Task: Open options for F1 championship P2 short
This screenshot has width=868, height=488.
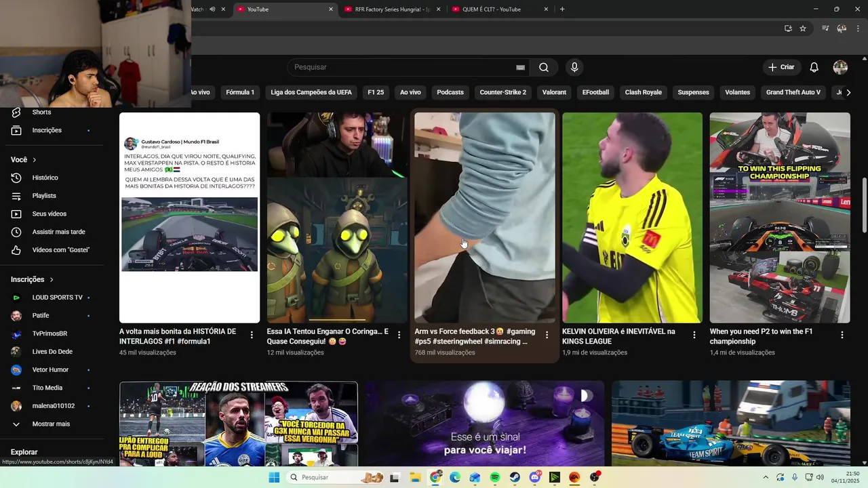Action: click(842, 335)
